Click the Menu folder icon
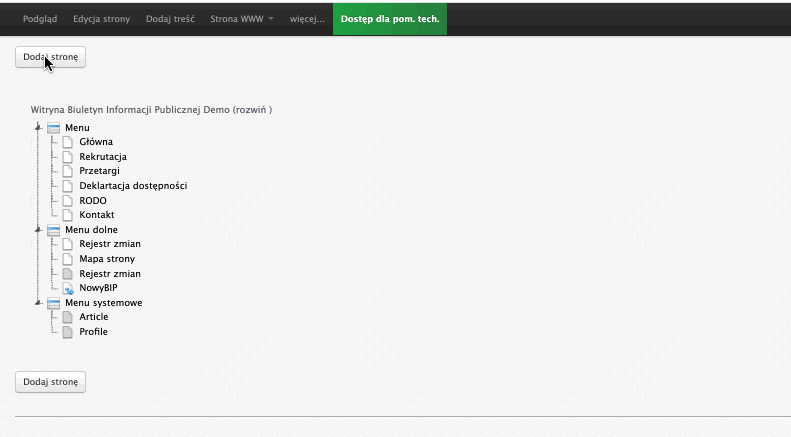Viewport: 791px width, 437px height. point(53,128)
